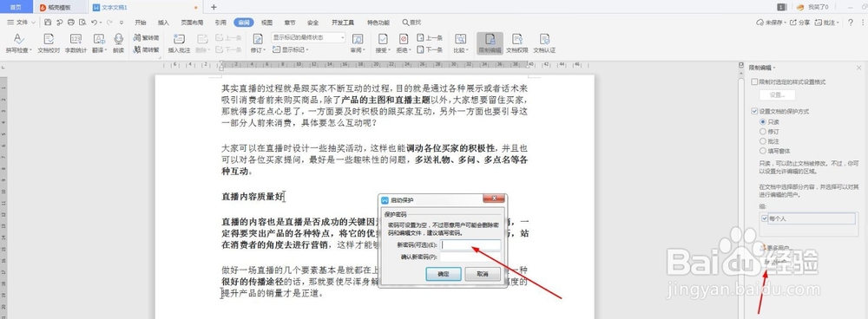Open document certification (文档认证)
The width and height of the screenshot is (868, 319).
coord(544,43)
